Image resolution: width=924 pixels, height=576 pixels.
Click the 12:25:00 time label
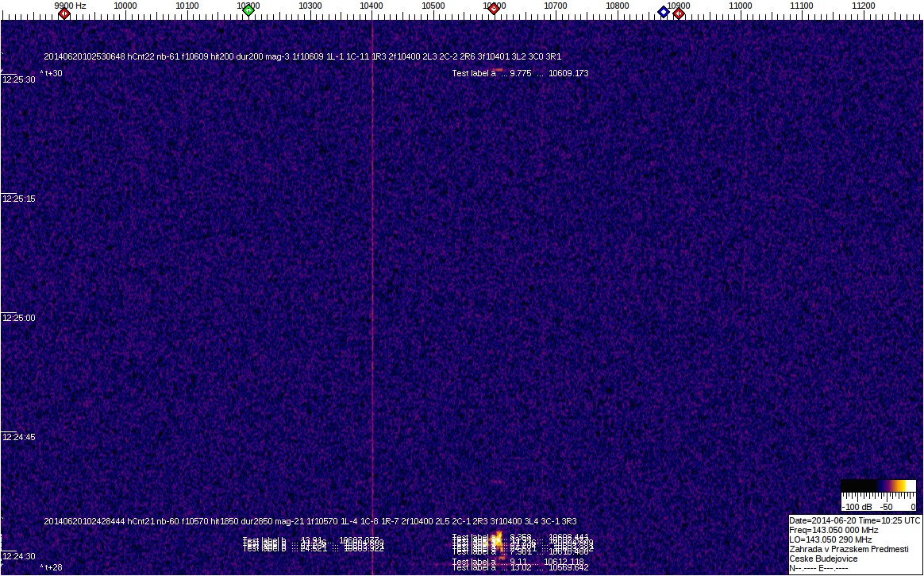[19, 318]
